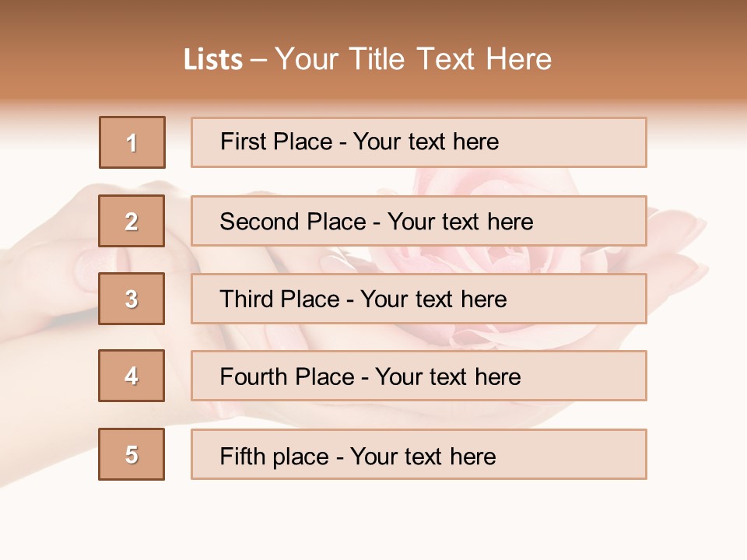Viewport: 747px width, 560px height.
Task: Click "Your text here" in the first row
Action: 426,142
